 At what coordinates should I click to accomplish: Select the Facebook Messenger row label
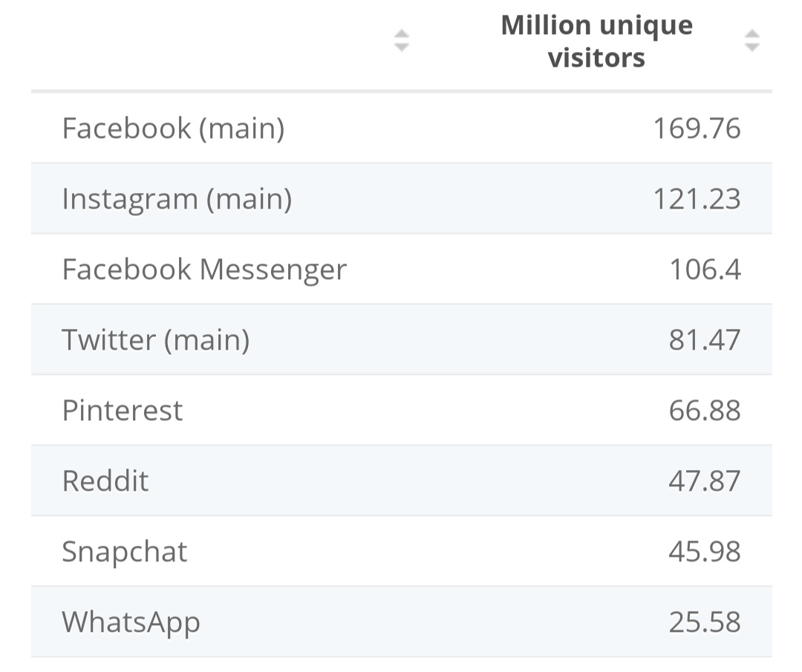[205, 269]
